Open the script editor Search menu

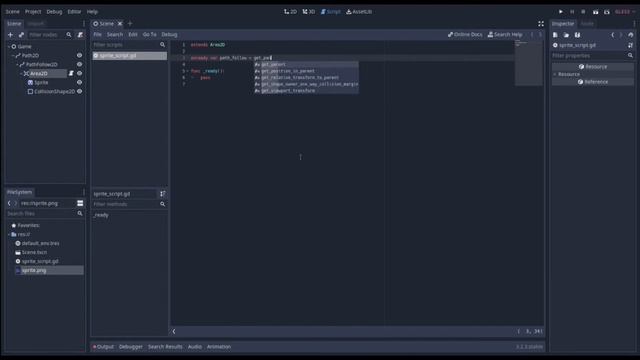coord(115,35)
